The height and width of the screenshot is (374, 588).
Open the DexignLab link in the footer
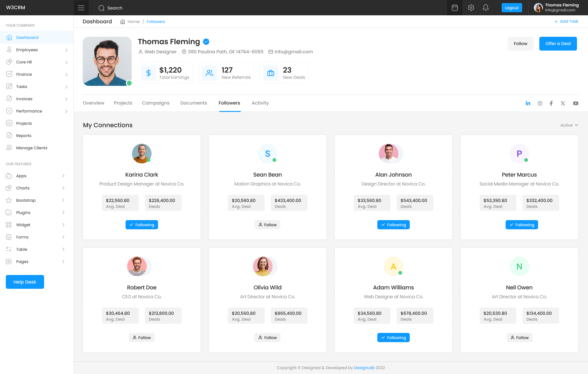tap(364, 368)
